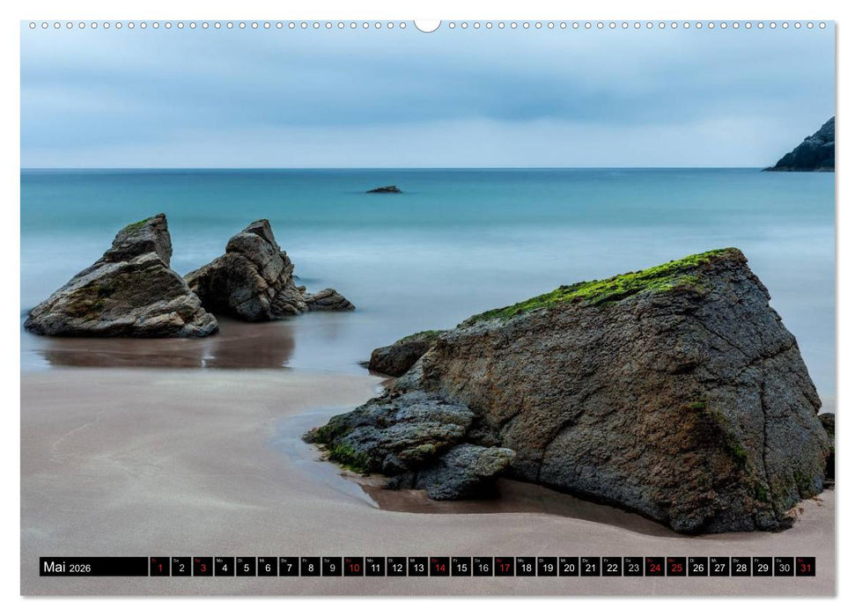855x616 pixels.
Task: Click the hanging hole at top center
Action: [x=427, y=25]
